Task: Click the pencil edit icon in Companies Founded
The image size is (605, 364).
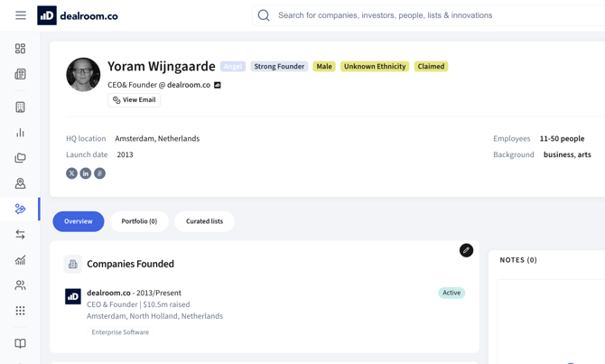Action: pyautogui.click(x=466, y=250)
